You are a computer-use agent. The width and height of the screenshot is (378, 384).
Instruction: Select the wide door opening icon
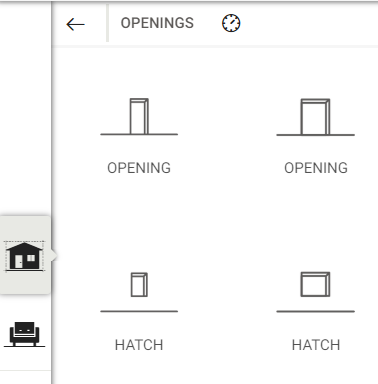315,116
